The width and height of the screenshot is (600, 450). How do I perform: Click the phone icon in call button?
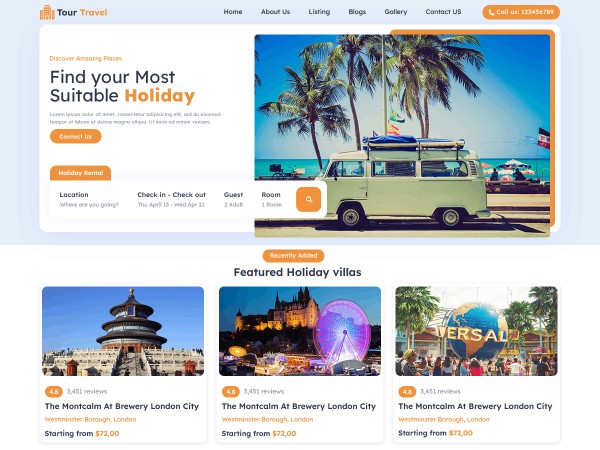(491, 12)
